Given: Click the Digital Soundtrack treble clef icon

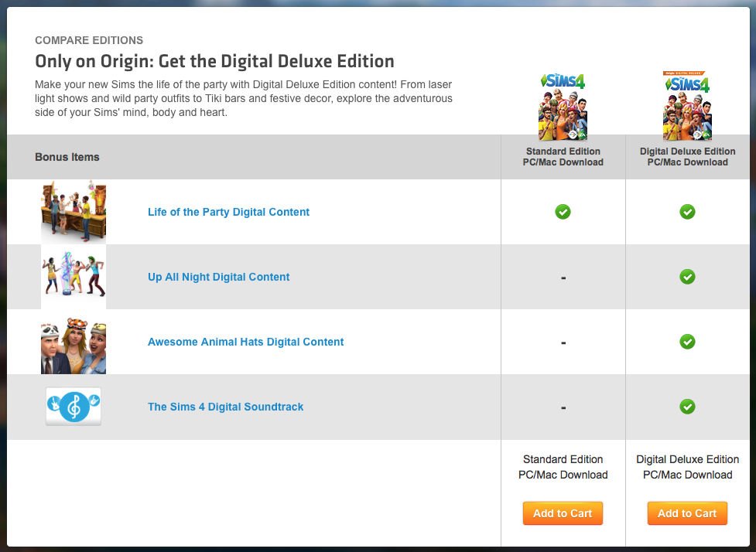Looking at the screenshot, I should [x=74, y=407].
